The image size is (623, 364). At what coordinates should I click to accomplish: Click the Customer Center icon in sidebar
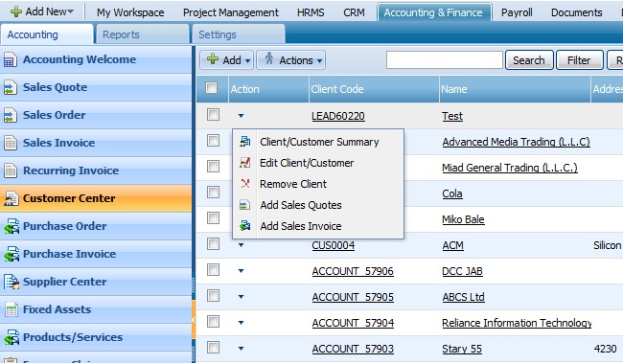pos(12,198)
